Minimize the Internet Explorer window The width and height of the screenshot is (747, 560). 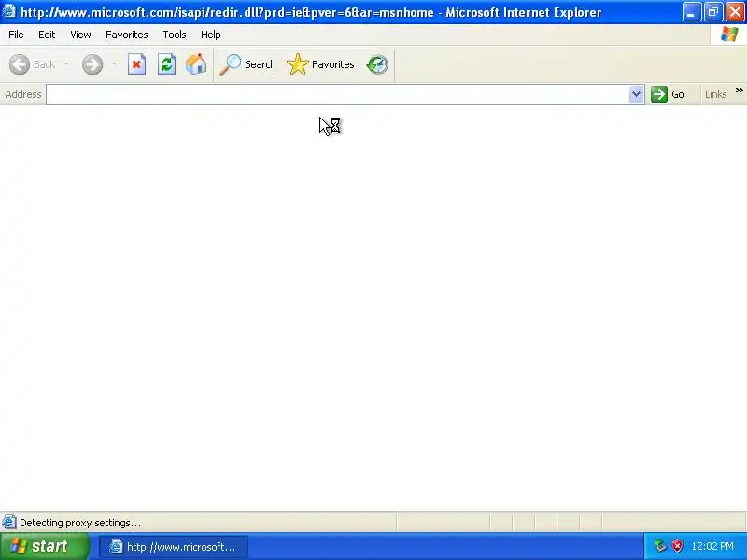692,12
